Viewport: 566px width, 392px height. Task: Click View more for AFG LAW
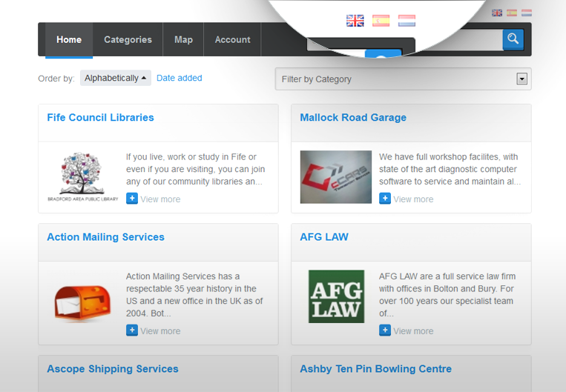click(x=413, y=331)
